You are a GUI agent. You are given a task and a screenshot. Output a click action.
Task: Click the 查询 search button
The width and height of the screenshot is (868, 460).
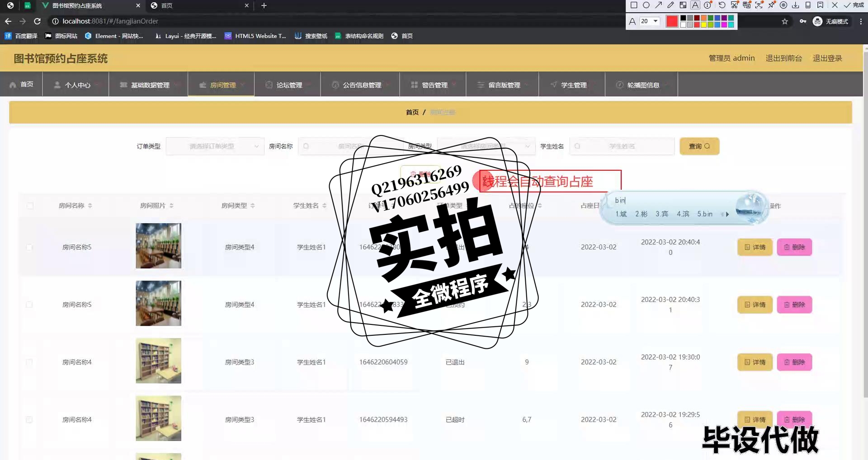point(699,146)
